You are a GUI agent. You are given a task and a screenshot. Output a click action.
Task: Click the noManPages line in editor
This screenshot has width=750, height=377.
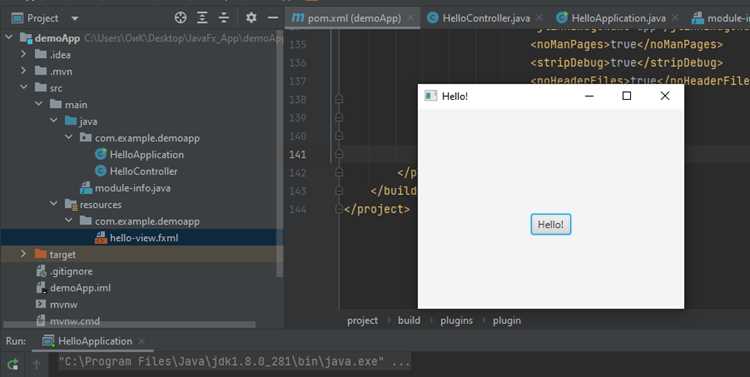[626, 44]
